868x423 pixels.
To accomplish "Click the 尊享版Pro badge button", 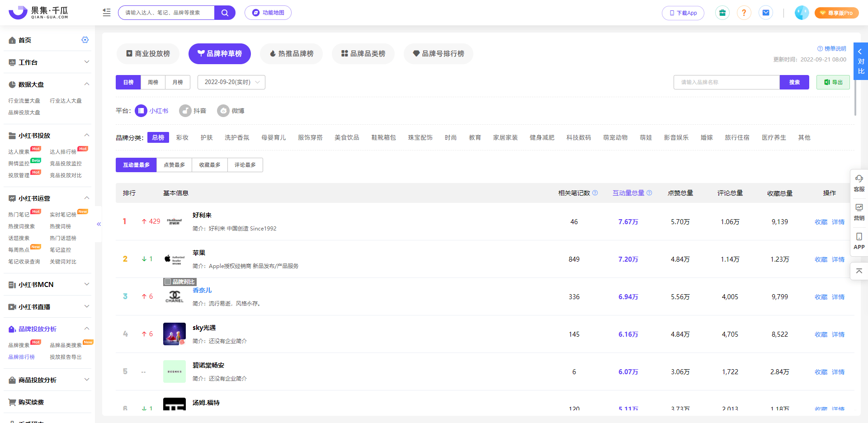I will pyautogui.click(x=837, y=13).
